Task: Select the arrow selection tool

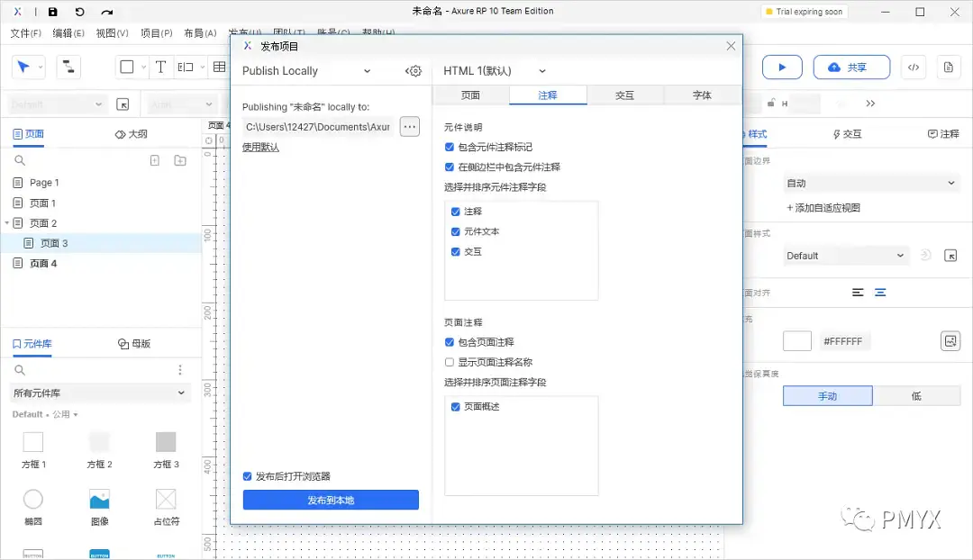Action: (23, 67)
